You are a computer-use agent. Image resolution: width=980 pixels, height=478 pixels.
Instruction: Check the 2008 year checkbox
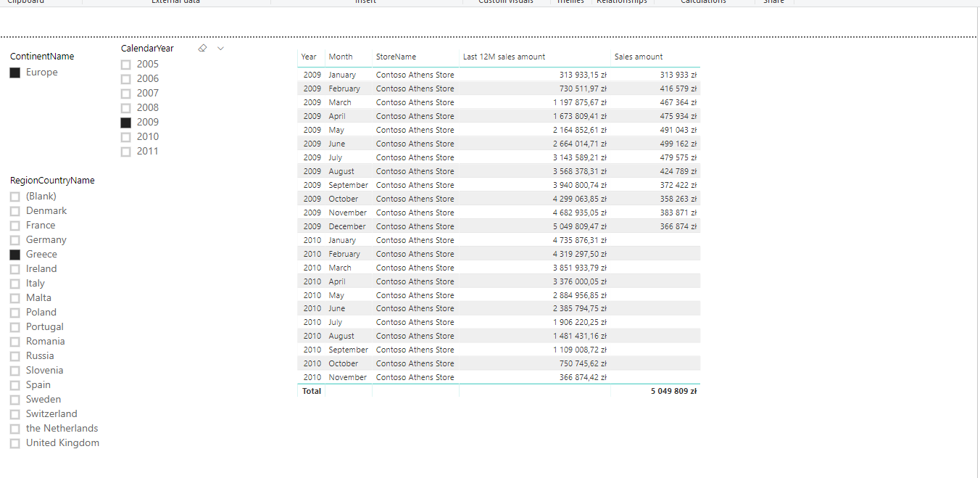pos(126,108)
